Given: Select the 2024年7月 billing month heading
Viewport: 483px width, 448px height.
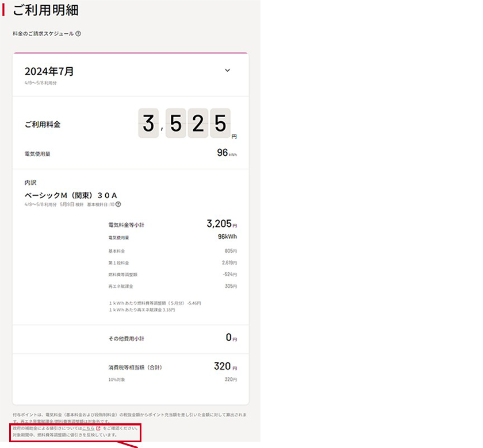Looking at the screenshot, I should coord(49,71).
